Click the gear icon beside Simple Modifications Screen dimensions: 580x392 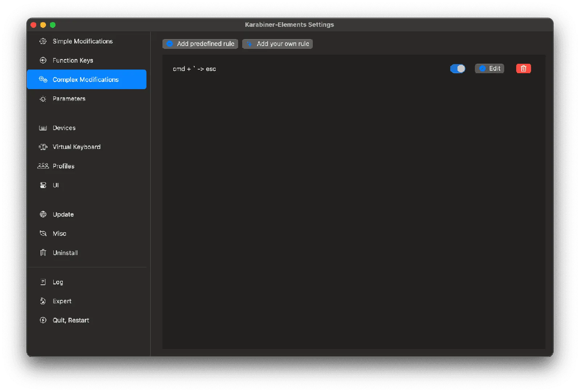tap(43, 41)
